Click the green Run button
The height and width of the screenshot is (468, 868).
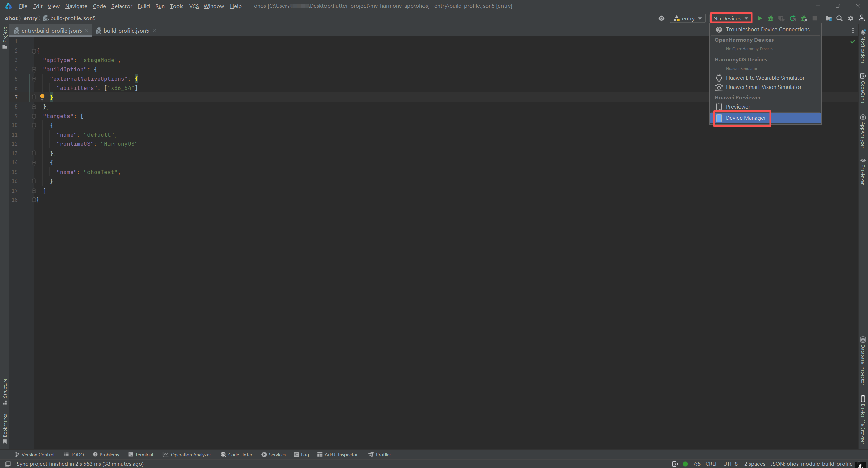coord(759,18)
